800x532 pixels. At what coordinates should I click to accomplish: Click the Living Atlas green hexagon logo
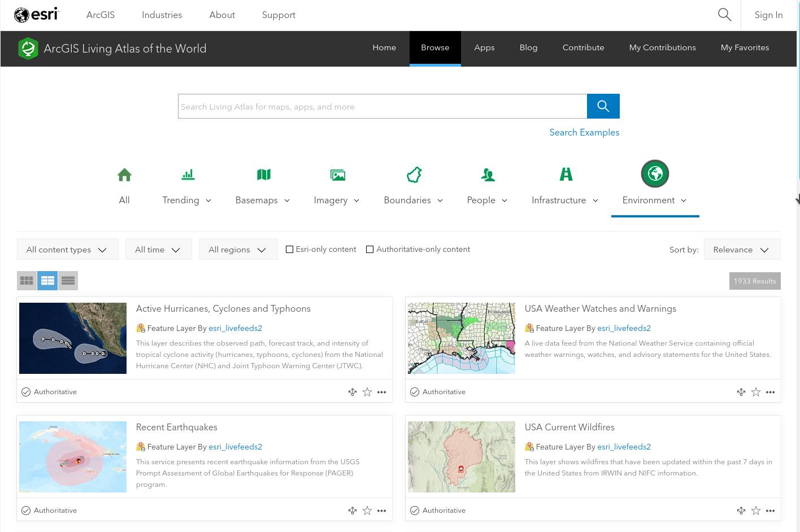point(28,49)
